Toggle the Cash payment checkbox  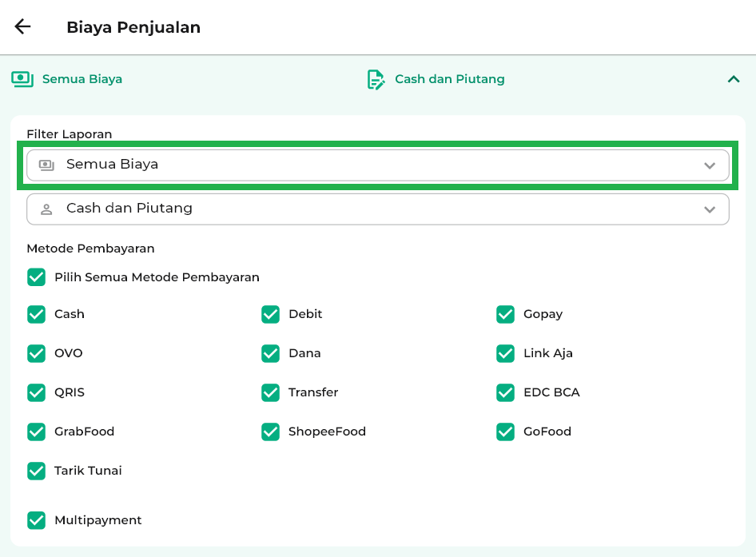click(36, 314)
